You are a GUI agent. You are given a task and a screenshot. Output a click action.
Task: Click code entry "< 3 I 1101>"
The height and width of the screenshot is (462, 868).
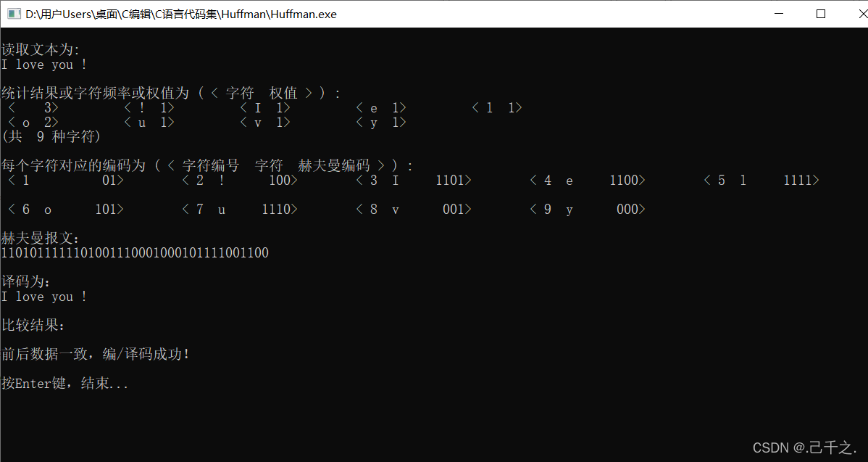point(414,180)
